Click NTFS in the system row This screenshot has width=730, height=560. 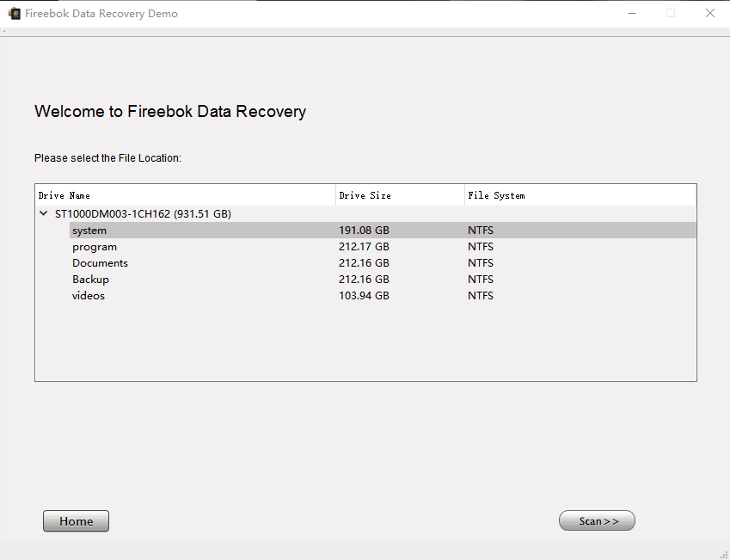(481, 231)
